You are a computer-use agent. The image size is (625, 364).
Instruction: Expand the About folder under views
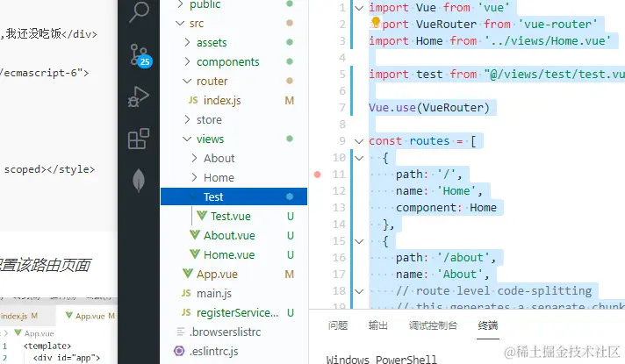195,158
